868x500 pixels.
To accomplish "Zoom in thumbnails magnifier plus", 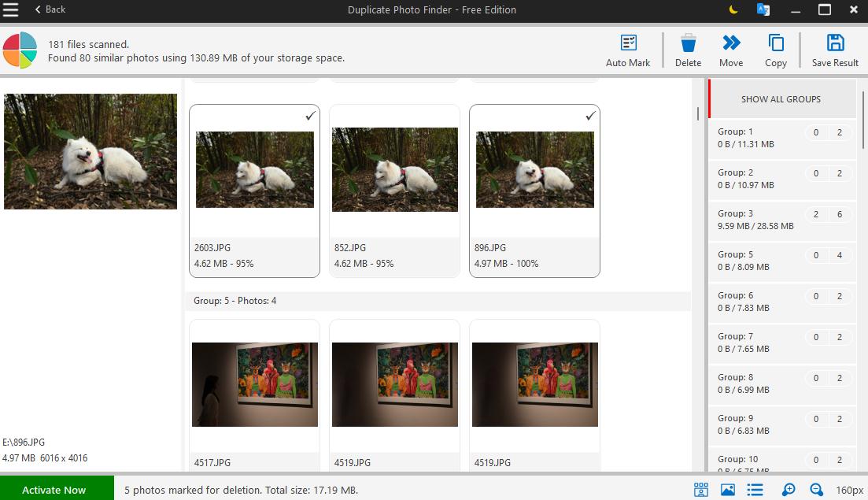I will (x=789, y=490).
